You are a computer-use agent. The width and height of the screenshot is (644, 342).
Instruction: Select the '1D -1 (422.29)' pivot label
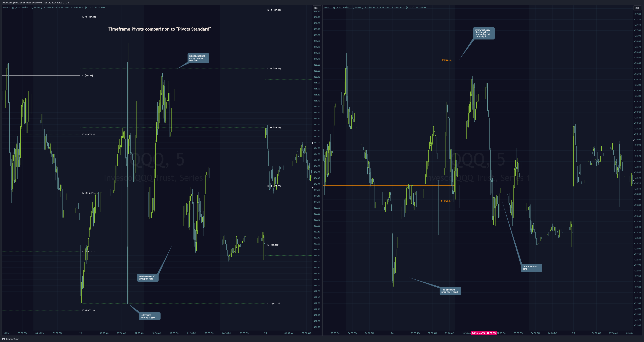(x=273, y=304)
